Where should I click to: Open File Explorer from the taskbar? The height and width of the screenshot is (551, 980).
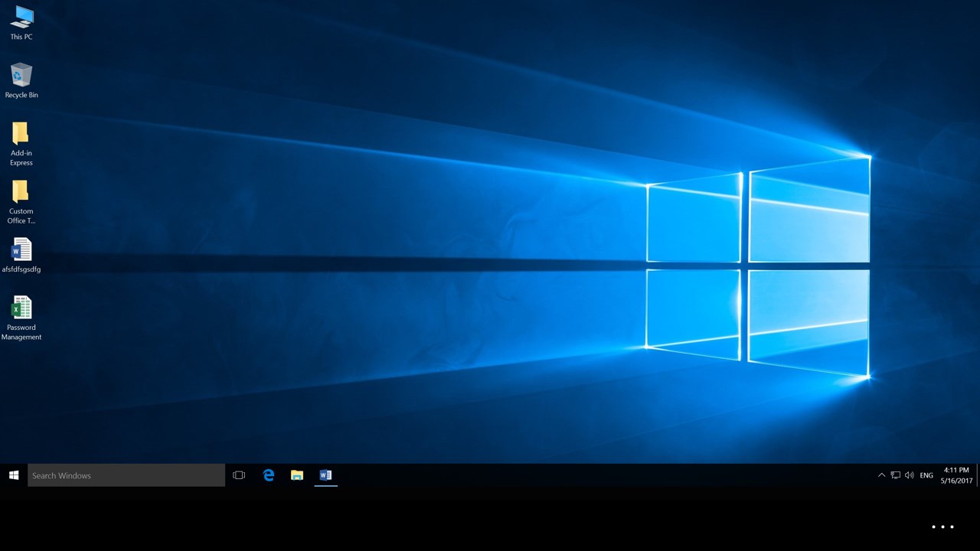click(297, 475)
